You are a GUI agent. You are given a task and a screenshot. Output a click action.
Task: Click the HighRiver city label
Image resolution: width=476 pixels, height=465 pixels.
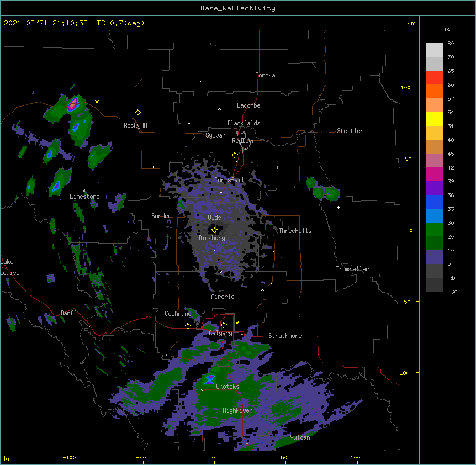237,410
